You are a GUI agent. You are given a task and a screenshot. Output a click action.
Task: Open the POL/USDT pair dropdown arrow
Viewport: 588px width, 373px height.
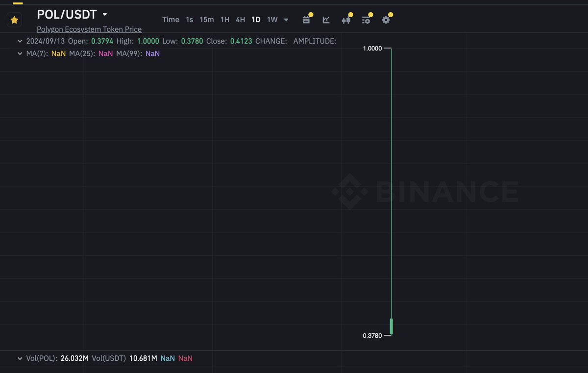[105, 14]
